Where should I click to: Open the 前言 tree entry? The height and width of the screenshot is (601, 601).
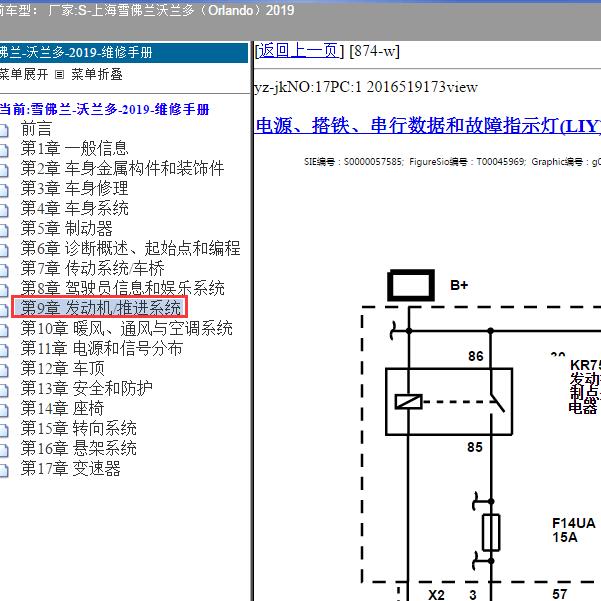(x=36, y=128)
